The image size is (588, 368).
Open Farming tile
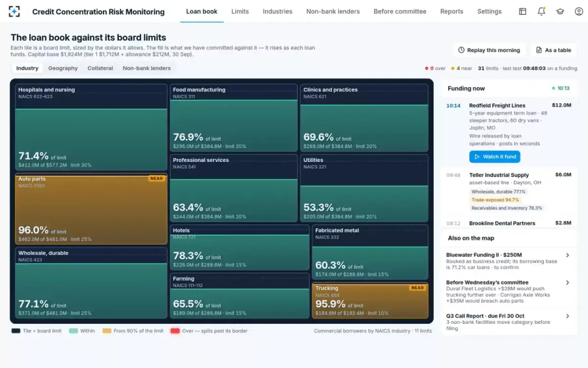[240, 296]
